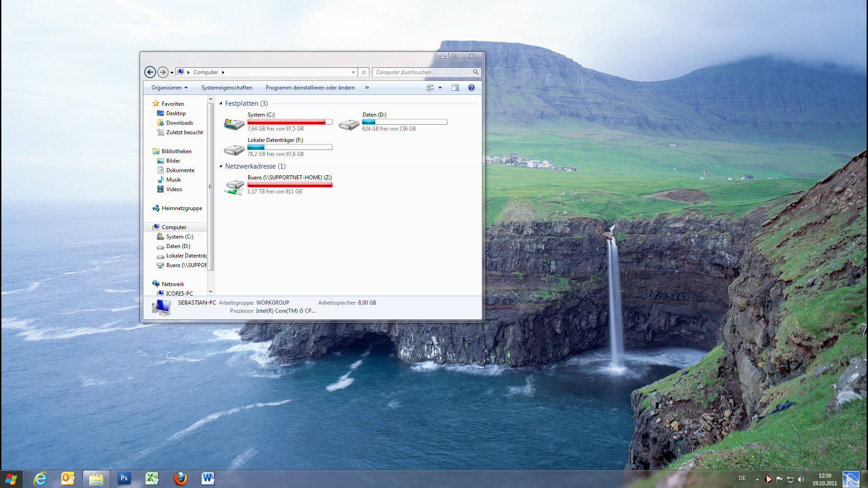Launch Photoshop from the taskbar
This screenshot has height=488, width=868.
pyautogui.click(x=124, y=479)
